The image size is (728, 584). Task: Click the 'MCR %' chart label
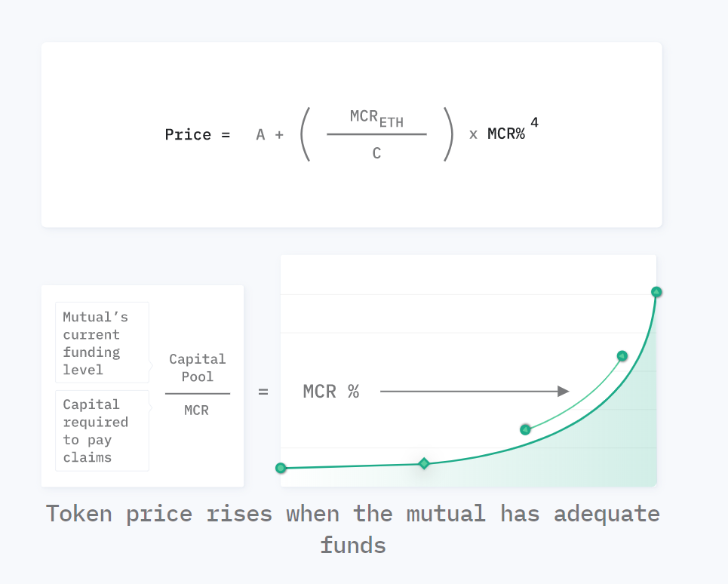331,392
